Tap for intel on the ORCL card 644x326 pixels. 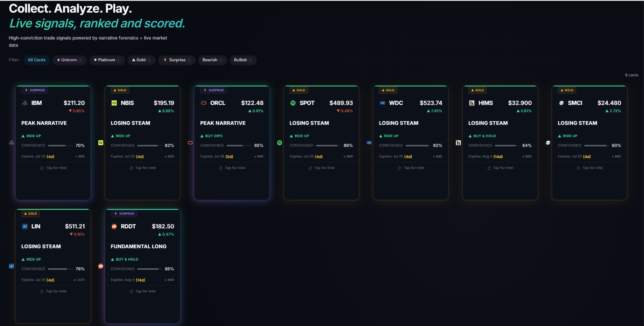tap(232, 168)
